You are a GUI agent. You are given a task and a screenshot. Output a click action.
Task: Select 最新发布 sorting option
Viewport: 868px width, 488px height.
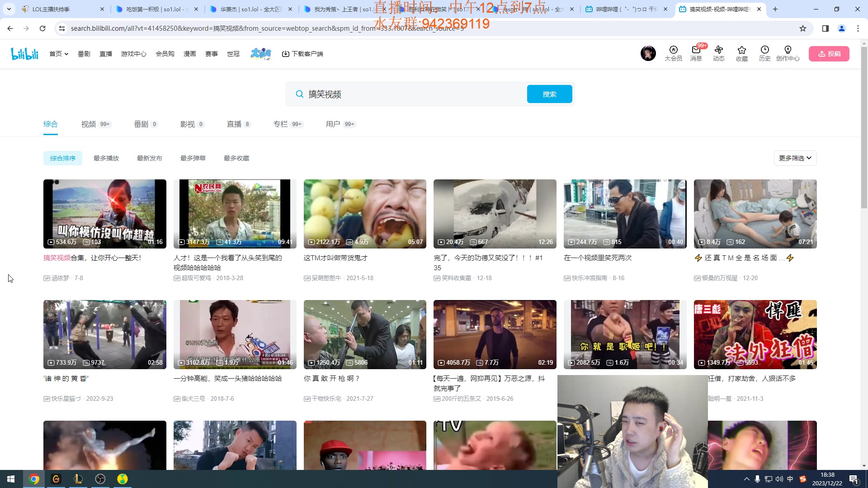150,158
